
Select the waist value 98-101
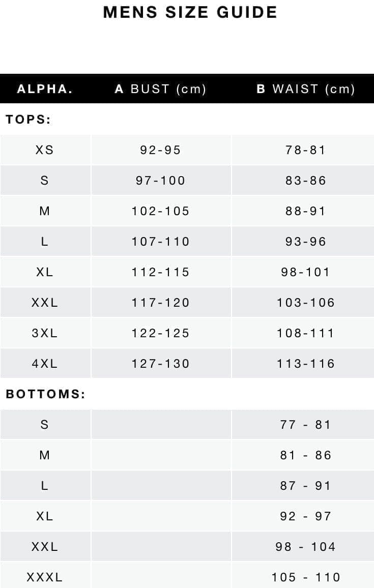[x=305, y=272]
